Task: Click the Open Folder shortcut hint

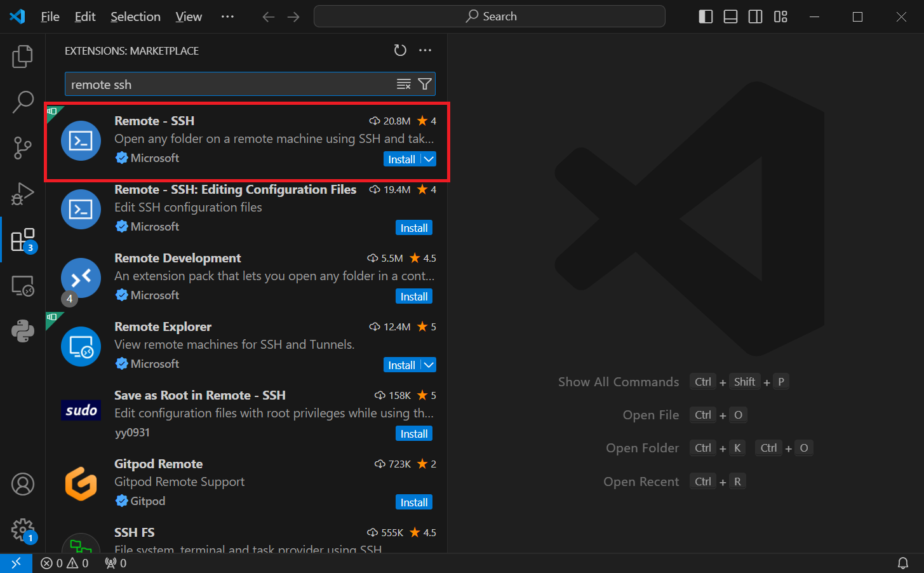Action: pyautogui.click(x=642, y=448)
